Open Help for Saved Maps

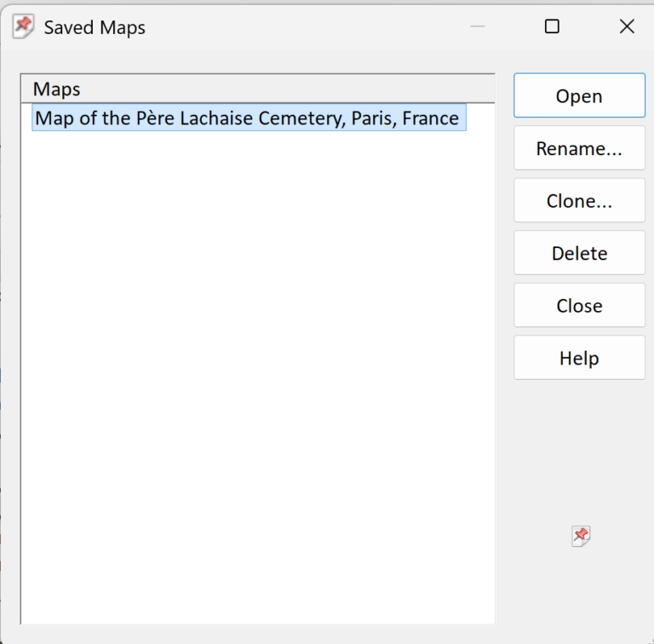(x=579, y=358)
